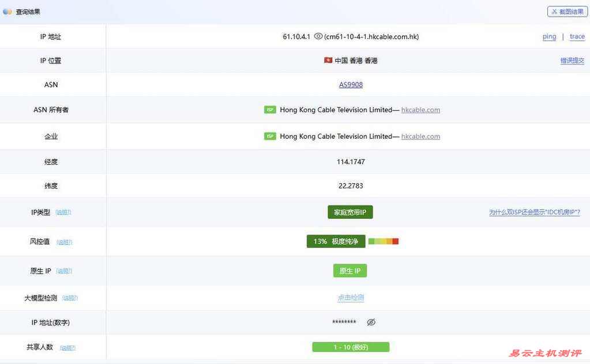Select the masked ******** value

[x=344, y=322]
